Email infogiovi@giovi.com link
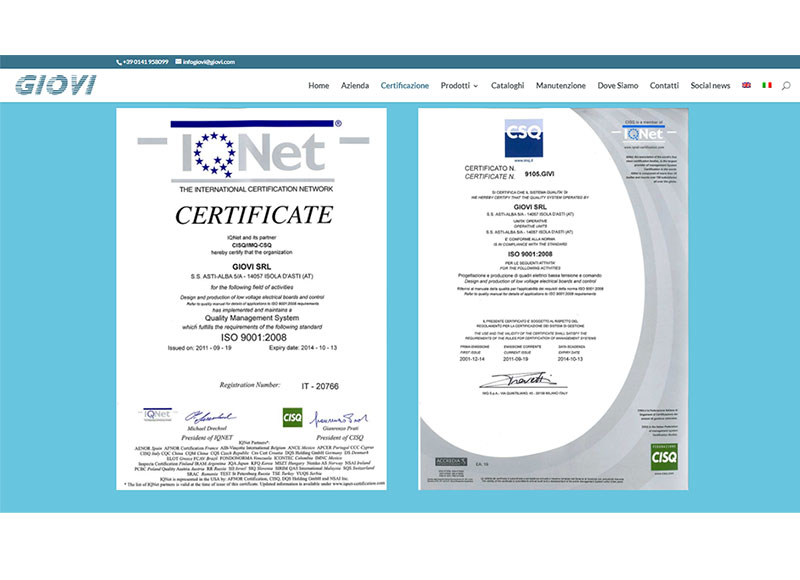 [209, 62]
